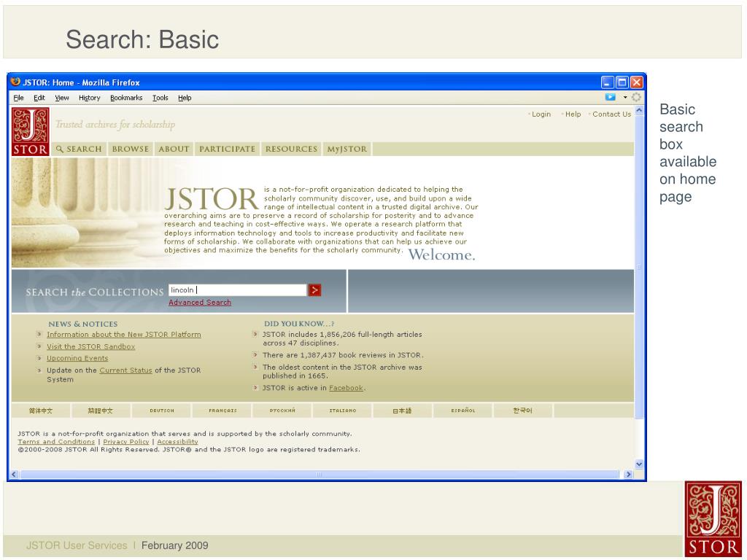Click the vertical scrollbar down arrow
The height and width of the screenshot is (560, 747).
tap(639, 464)
